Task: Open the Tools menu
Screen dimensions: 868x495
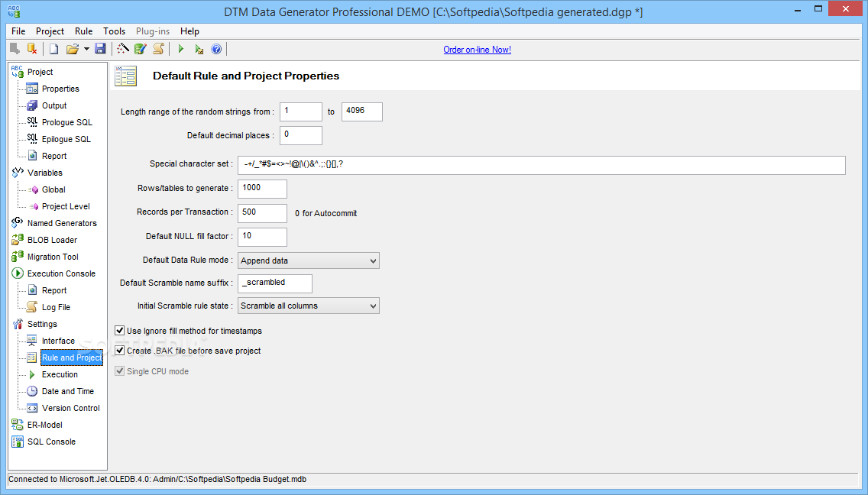Action: coord(114,31)
